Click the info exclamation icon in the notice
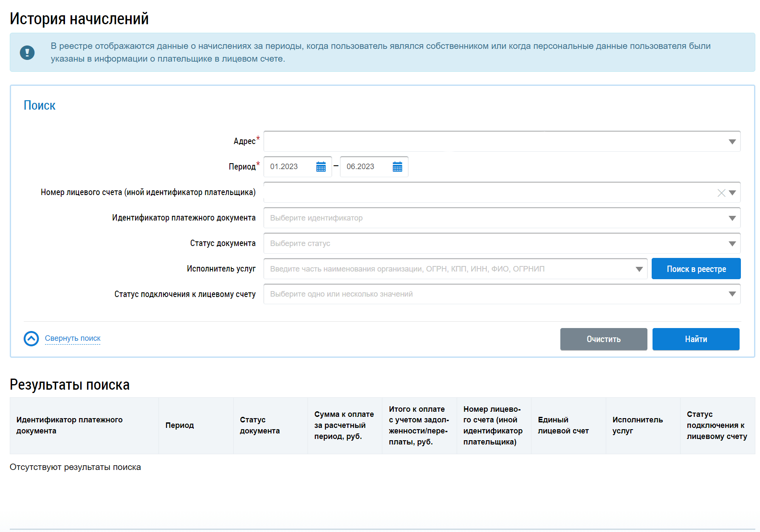Viewport: 760px width, 532px height. click(x=27, y=53)
